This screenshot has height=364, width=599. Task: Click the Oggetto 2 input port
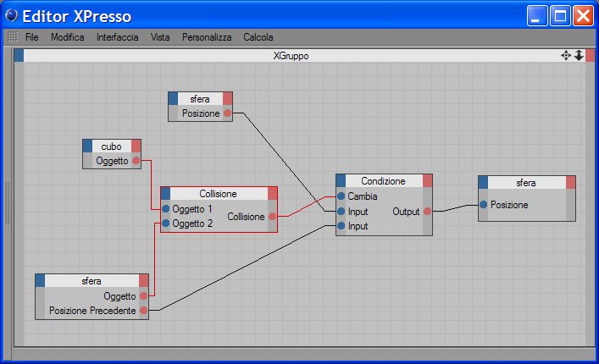(x=165, y=223)
